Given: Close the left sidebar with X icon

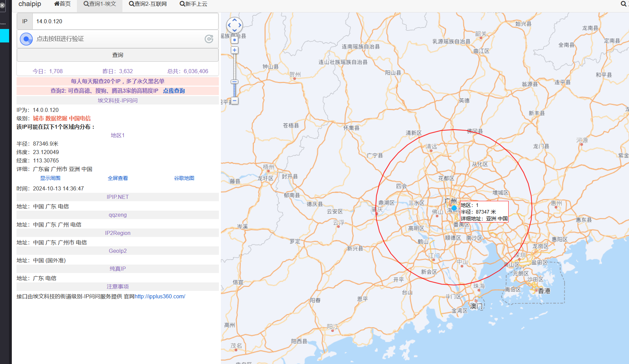Looking at the screenshot, I should (2, 5).
